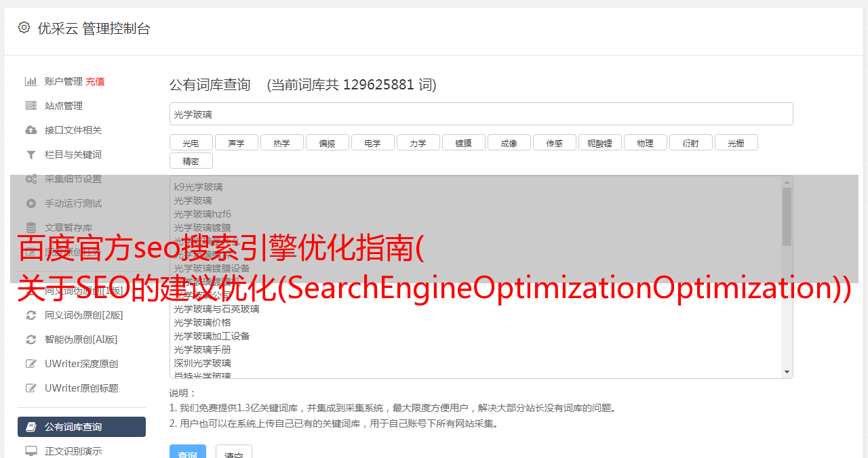This screenshot has height=458, width=868.
Task: Click the 传感 tag button
Action: [555, 142]
